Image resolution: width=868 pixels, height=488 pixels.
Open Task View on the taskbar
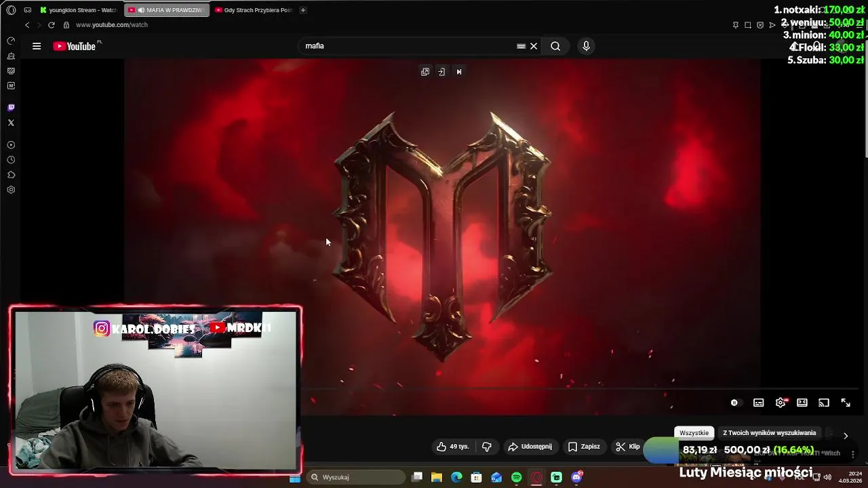point(417,477)
